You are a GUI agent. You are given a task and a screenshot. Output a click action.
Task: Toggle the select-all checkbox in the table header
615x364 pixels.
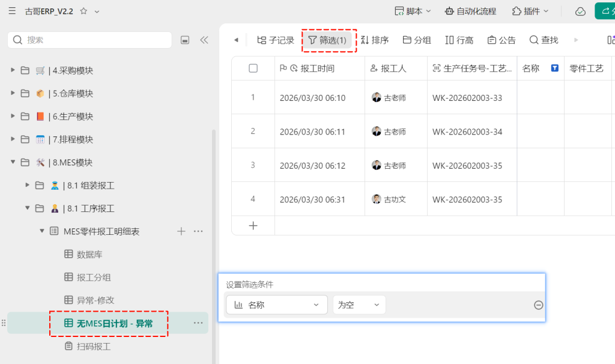point(253,68)
